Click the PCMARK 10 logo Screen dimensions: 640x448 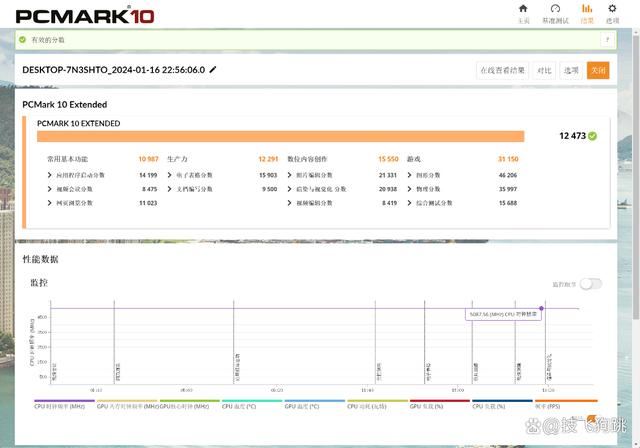[85, 16]
